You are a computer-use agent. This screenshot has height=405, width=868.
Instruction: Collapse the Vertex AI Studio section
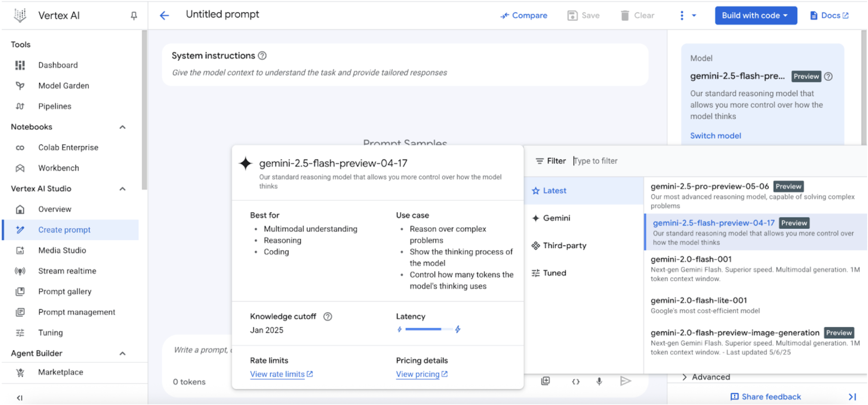(x=123, y=189)
